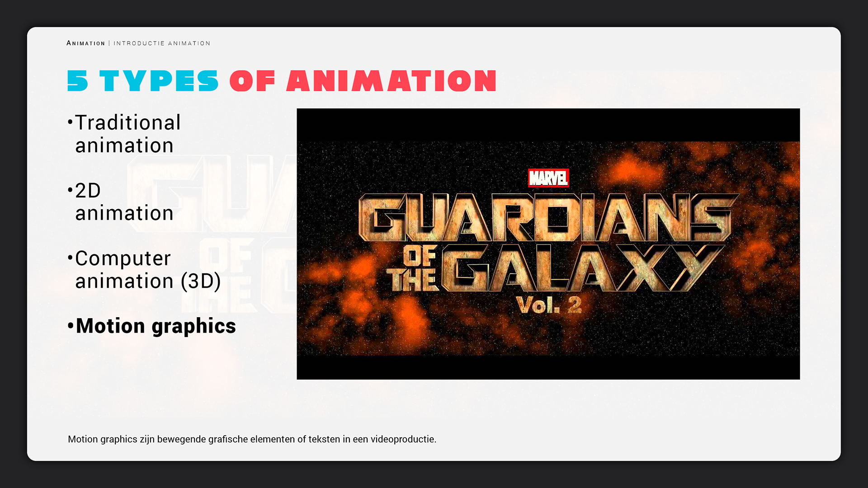Click the bottom black letterbox bar of the video
Screen dimensions: 868x488
548,367
